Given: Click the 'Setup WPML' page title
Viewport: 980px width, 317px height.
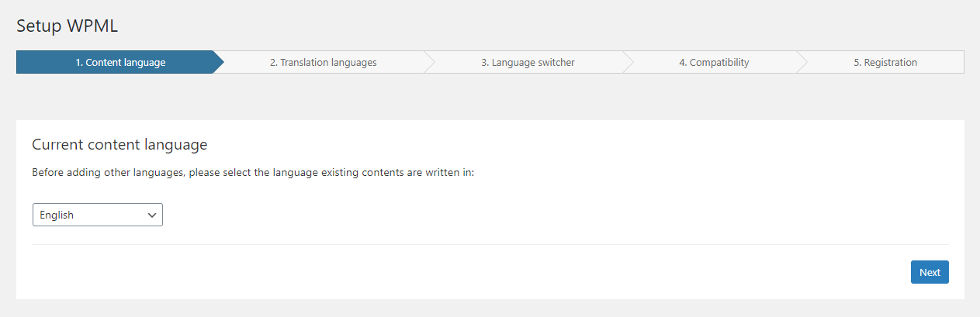Looking at the screenshot, I should coord(68,26).
